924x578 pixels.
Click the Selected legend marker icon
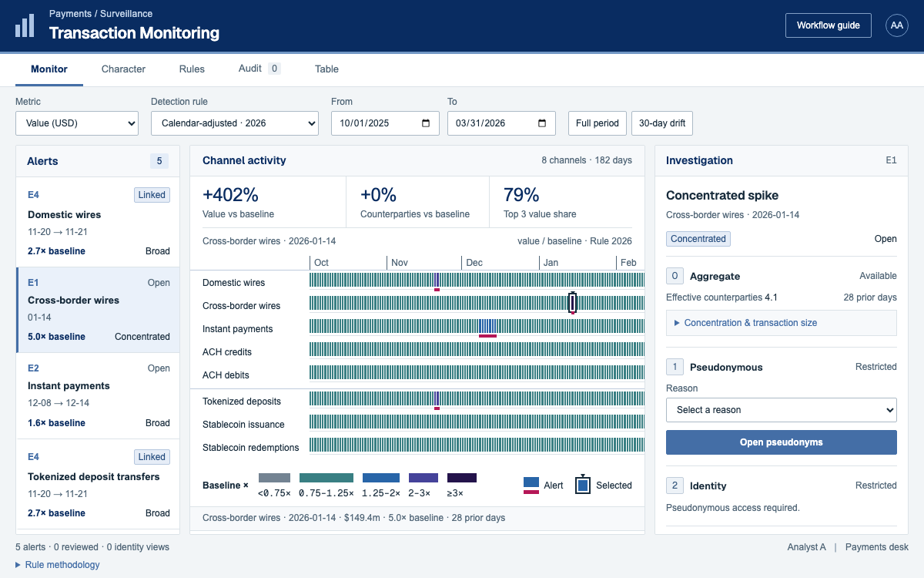(583, 485)
